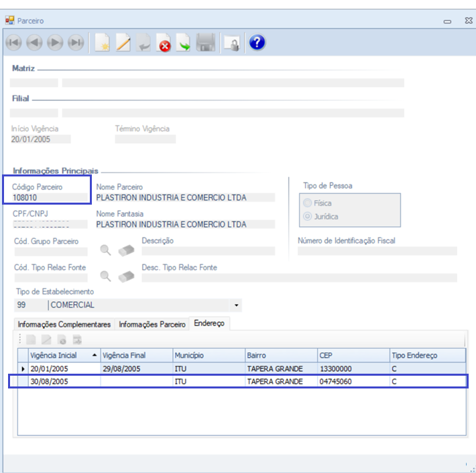Click the padlock icon in toolbar

[x=231, y=44]
